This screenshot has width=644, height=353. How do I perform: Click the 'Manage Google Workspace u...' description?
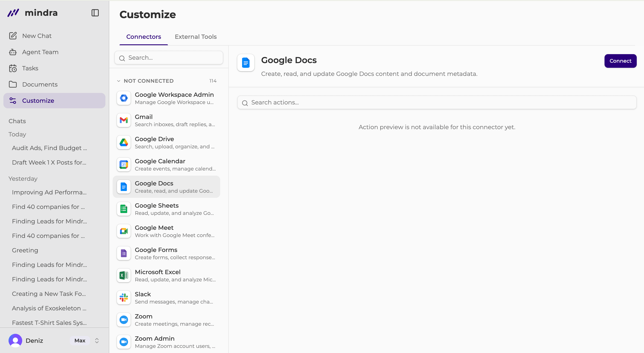[x=174, y=102]
